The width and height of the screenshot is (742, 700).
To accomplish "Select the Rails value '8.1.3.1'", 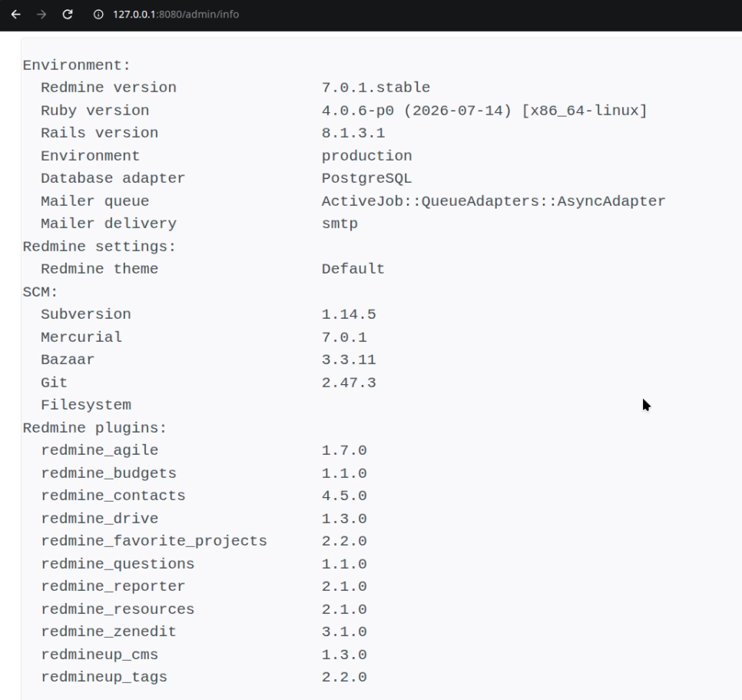I will coord(353,133).
